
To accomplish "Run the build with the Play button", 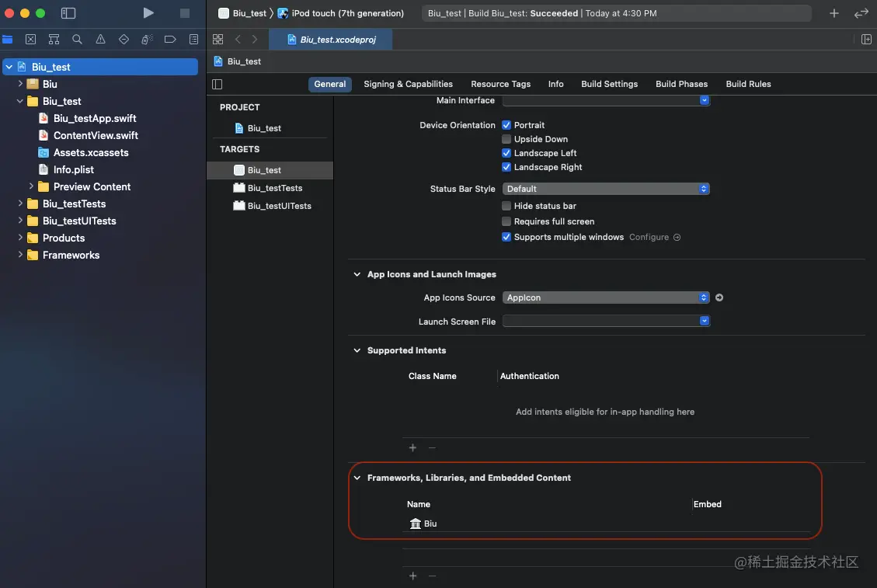I will 148,13.
